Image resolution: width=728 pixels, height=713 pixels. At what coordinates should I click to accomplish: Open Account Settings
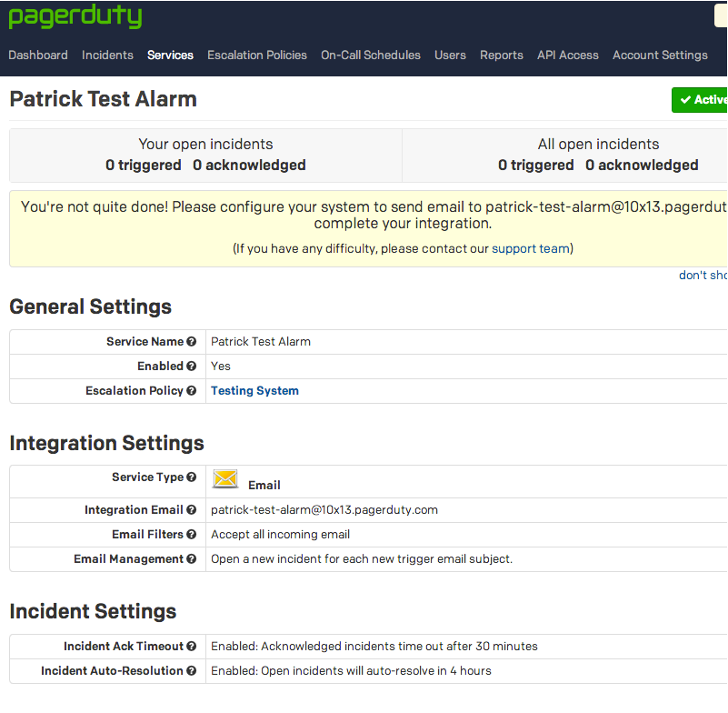(660, 55)
